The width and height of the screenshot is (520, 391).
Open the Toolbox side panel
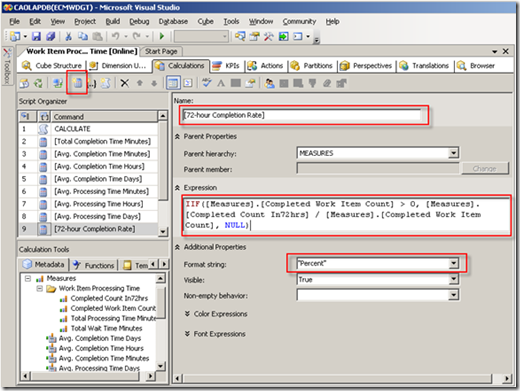point(7,66)
